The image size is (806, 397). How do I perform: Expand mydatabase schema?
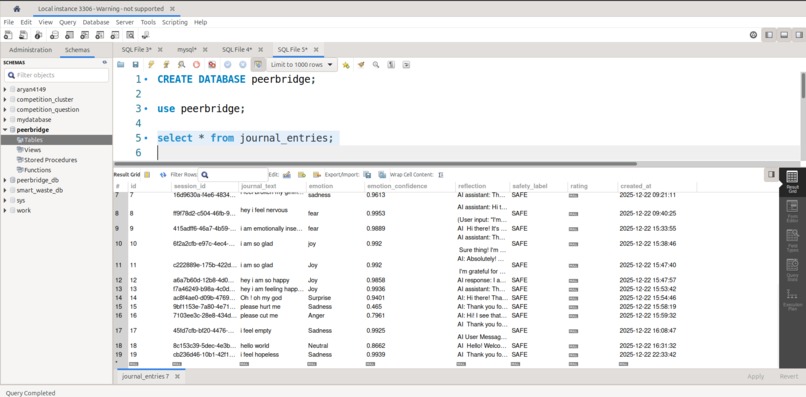[5, 119]
